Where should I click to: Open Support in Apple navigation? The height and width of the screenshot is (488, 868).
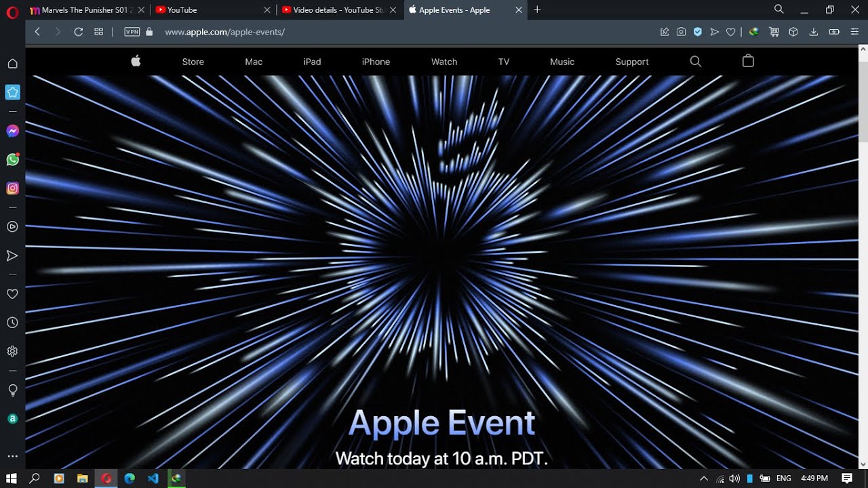point(632,62)
